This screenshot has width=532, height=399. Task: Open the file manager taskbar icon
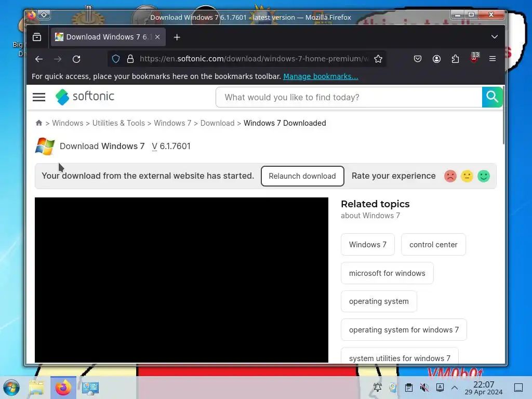[x=37, y=388]
